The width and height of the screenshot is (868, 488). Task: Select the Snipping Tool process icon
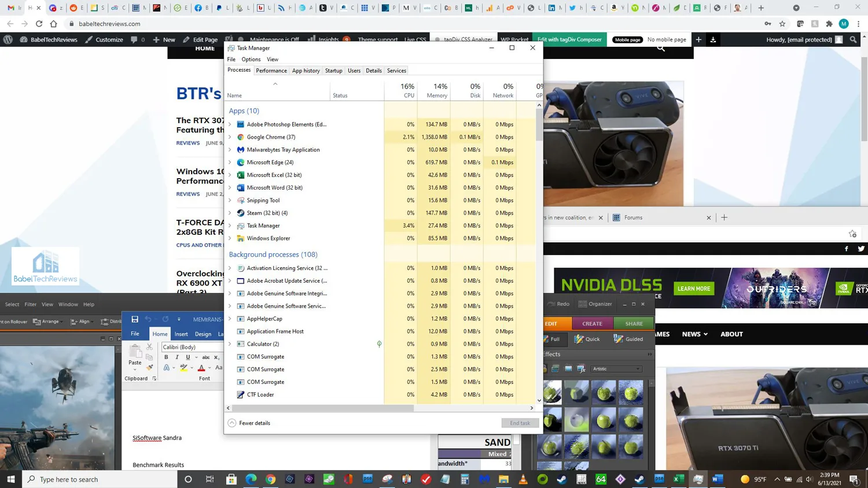pos(241,200)
